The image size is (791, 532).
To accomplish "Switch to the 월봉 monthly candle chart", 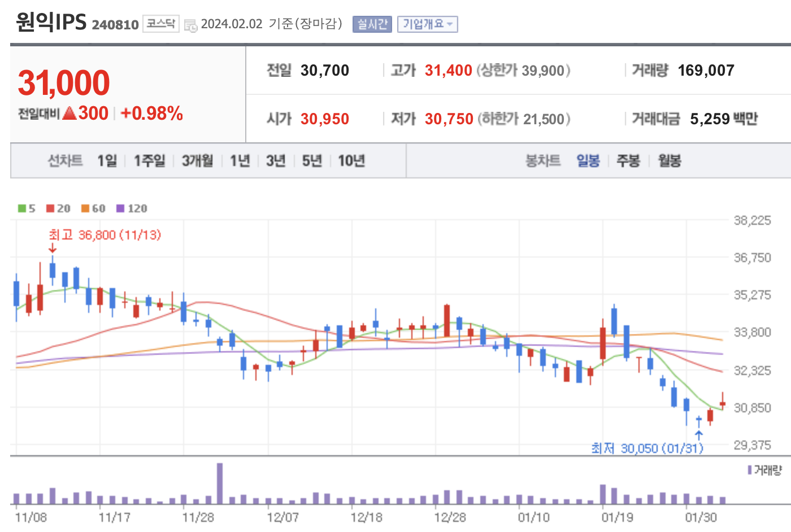I will (670, 161).
